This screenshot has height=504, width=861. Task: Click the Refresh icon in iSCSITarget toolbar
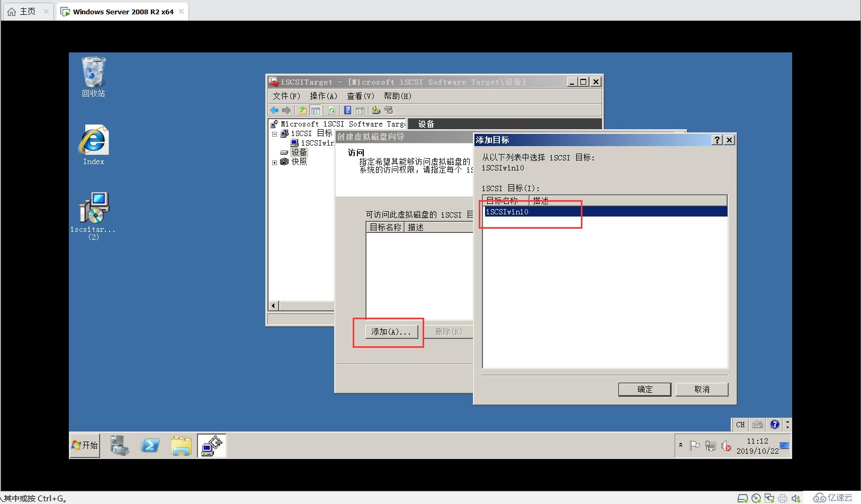331,110
